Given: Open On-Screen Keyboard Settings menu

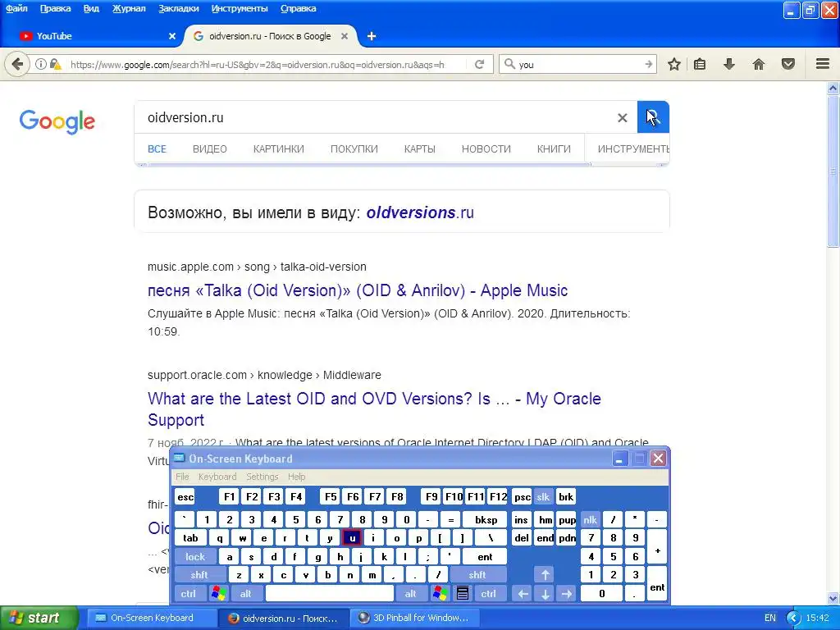Looking at the screenshot, I should [262, 477].
